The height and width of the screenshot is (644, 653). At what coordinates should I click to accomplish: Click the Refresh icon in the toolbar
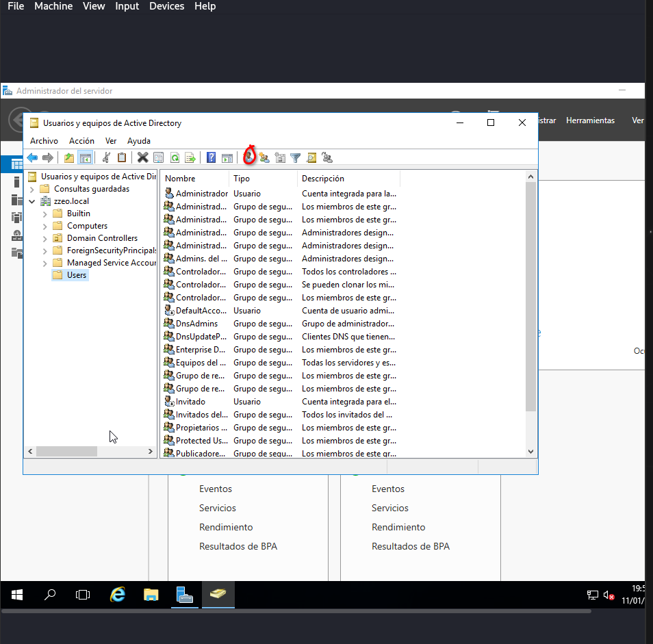point(175,158)
